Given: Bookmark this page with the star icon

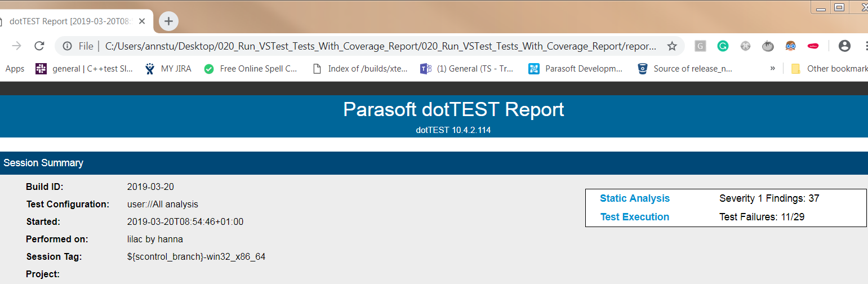Looking at the screenshot, I should click(x=672, y=46).
